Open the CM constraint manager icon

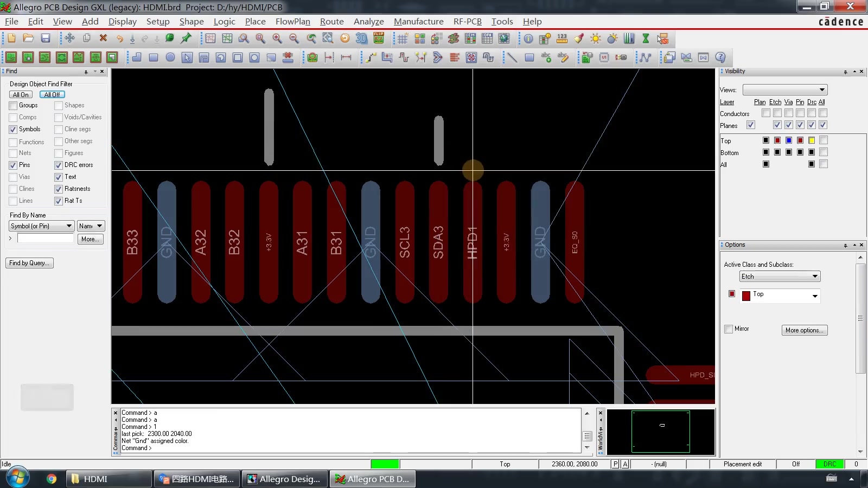click(470, 38)
